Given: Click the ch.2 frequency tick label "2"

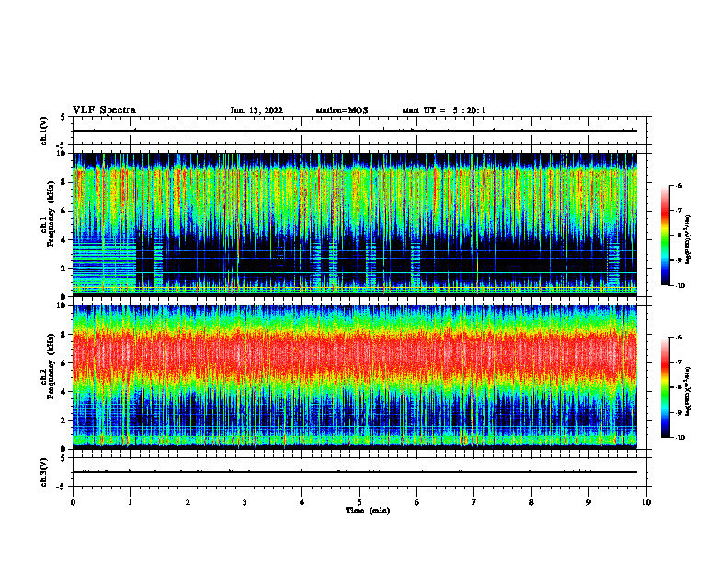Looking at the screenshot, I should tap(63, 420).
